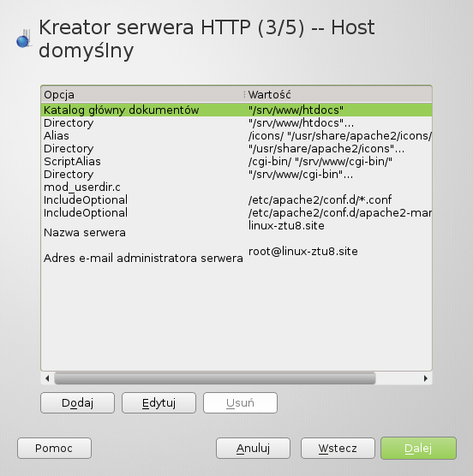Click the Dodaj button
The image size is (473, 476).
coord(77,403)
